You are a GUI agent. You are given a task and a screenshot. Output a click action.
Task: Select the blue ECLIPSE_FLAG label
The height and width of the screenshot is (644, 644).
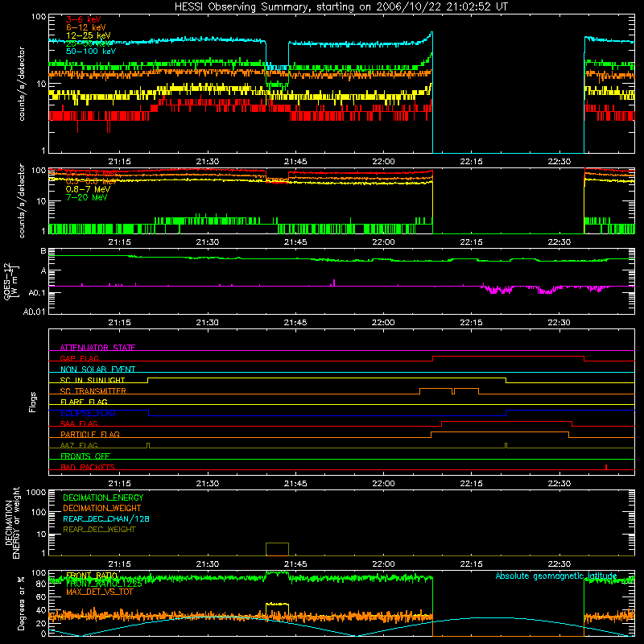click(88, 413)
